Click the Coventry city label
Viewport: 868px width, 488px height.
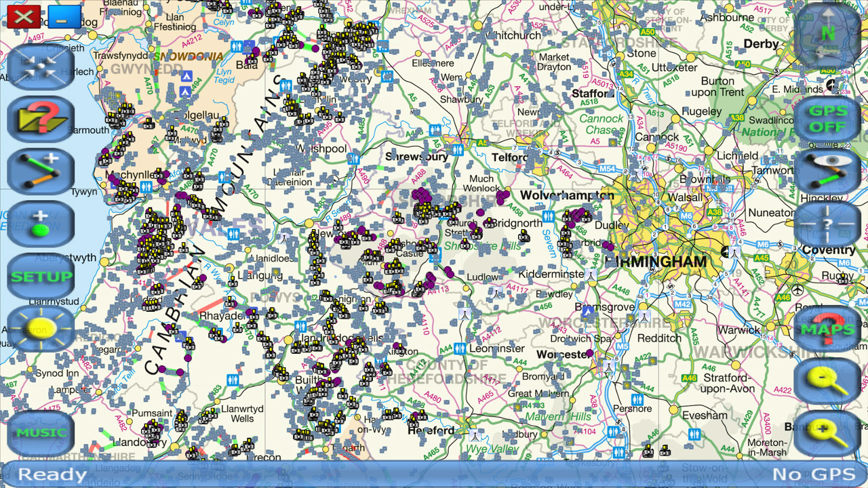[829, 249]
